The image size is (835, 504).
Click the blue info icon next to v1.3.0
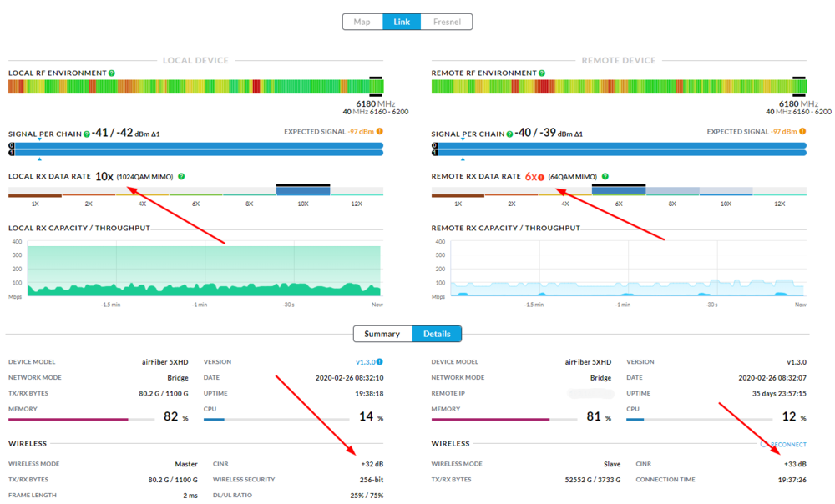380,362
